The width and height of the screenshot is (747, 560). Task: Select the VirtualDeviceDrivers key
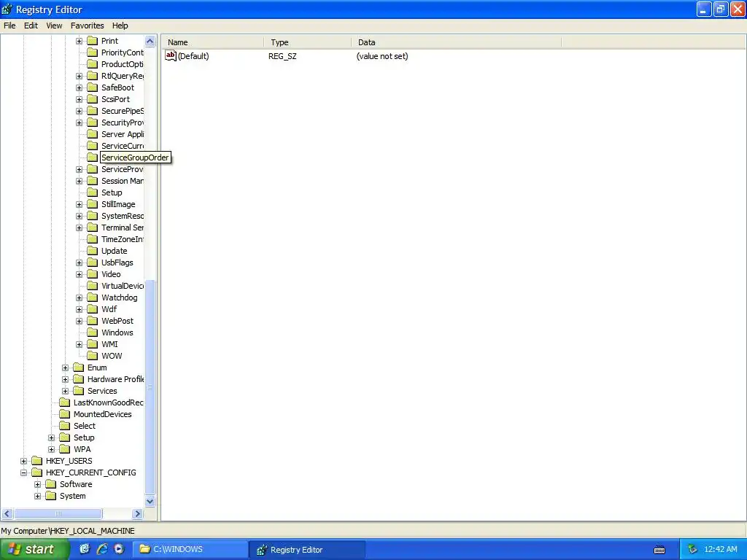coord(122,286)
